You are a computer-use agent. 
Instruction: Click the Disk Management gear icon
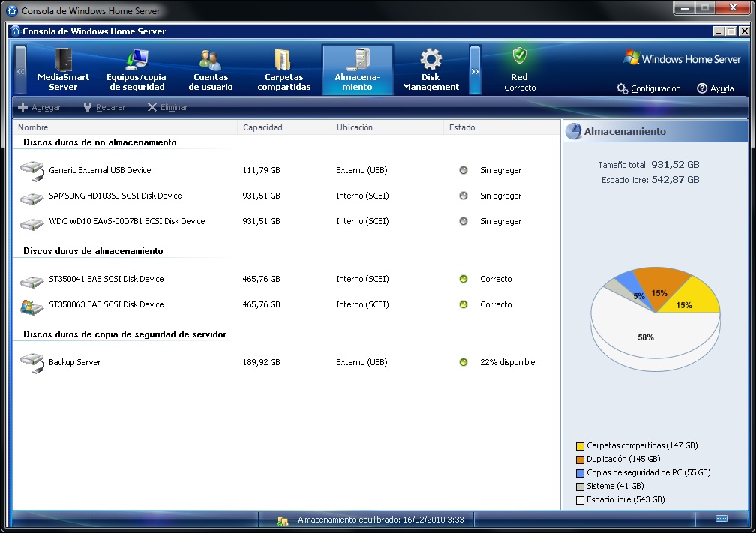click(430, 60)
